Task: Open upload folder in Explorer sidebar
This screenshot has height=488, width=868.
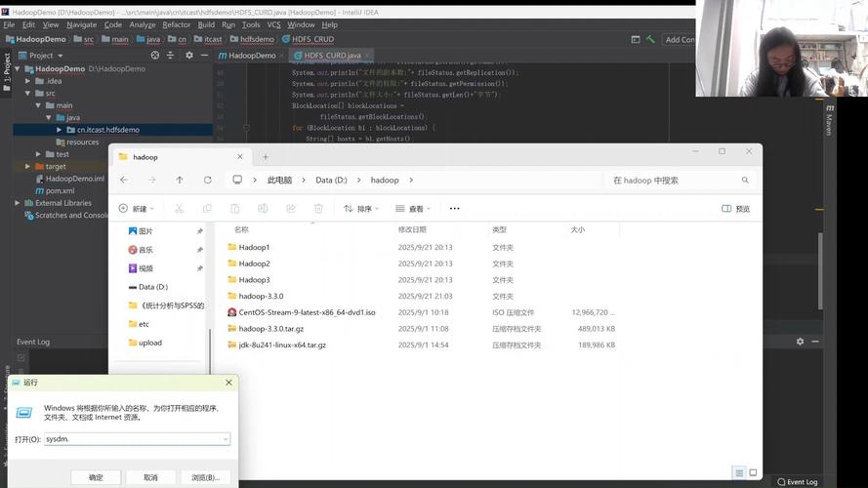Action: coord(149,343)
